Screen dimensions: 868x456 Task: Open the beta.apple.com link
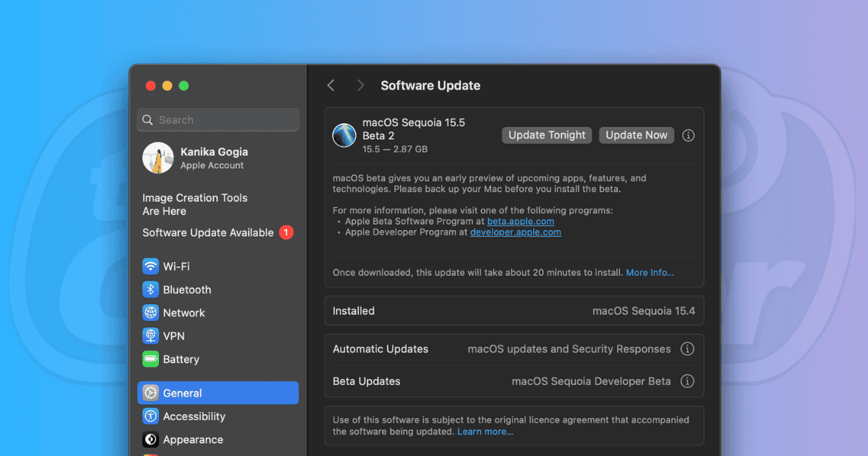pyautogui.click(x=520, y=221)
